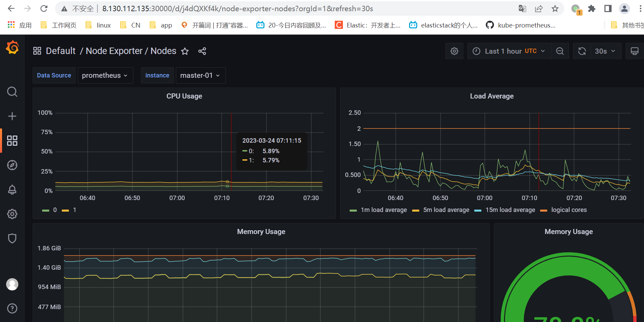Share dashboard using share icon

pyautogui.click(x=202, y=51)
